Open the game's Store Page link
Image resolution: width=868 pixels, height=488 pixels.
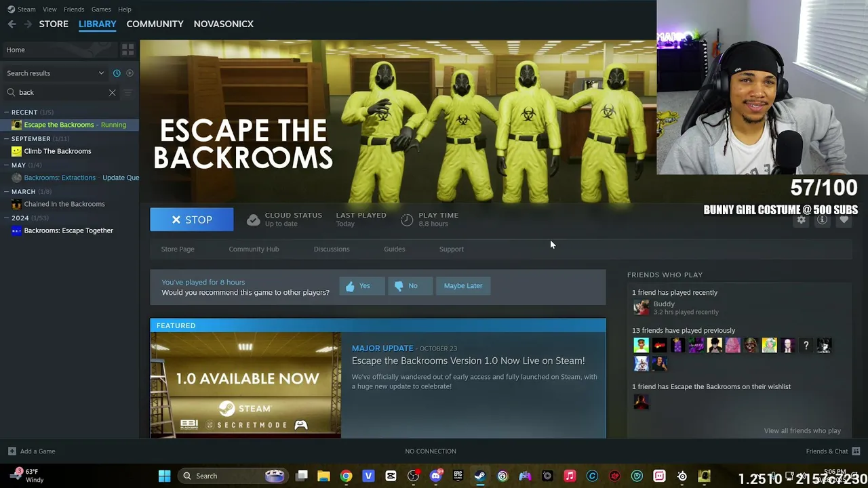point(178,249)
